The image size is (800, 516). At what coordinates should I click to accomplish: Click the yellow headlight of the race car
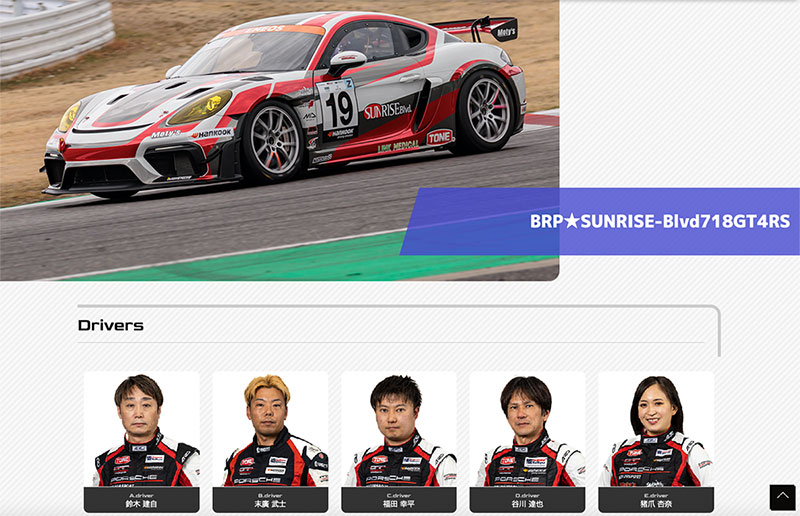[x=201, y=107]
